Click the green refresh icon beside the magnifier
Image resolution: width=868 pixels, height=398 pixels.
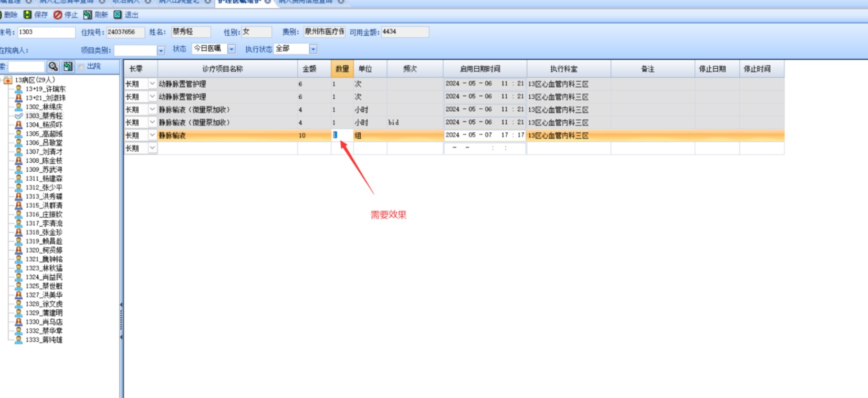click(x=68, y=66)
